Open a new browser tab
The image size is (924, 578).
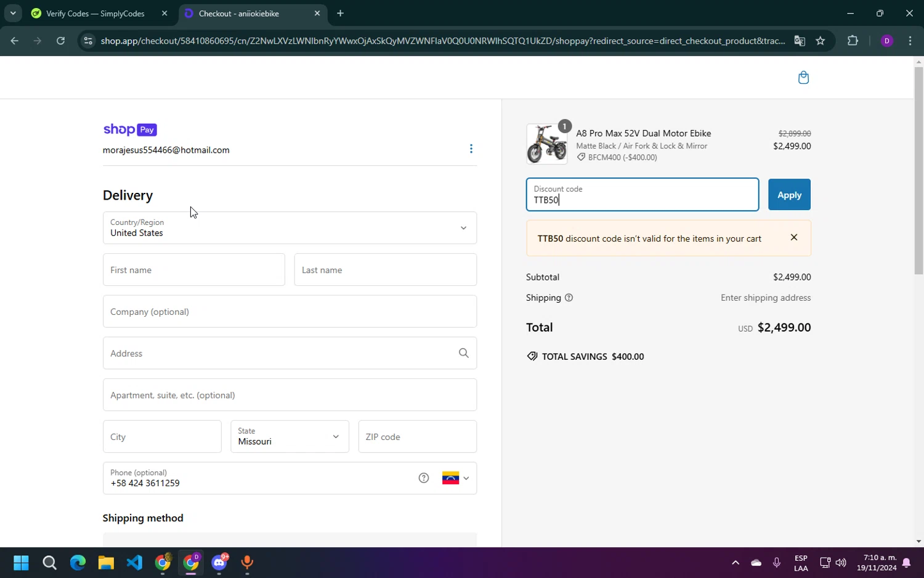point(340,14)
